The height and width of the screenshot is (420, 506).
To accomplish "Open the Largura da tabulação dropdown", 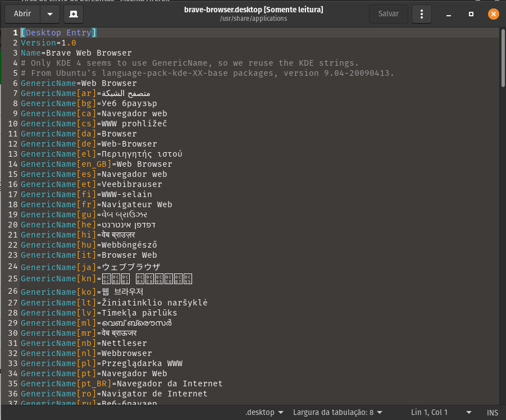I will coord(338,412).
